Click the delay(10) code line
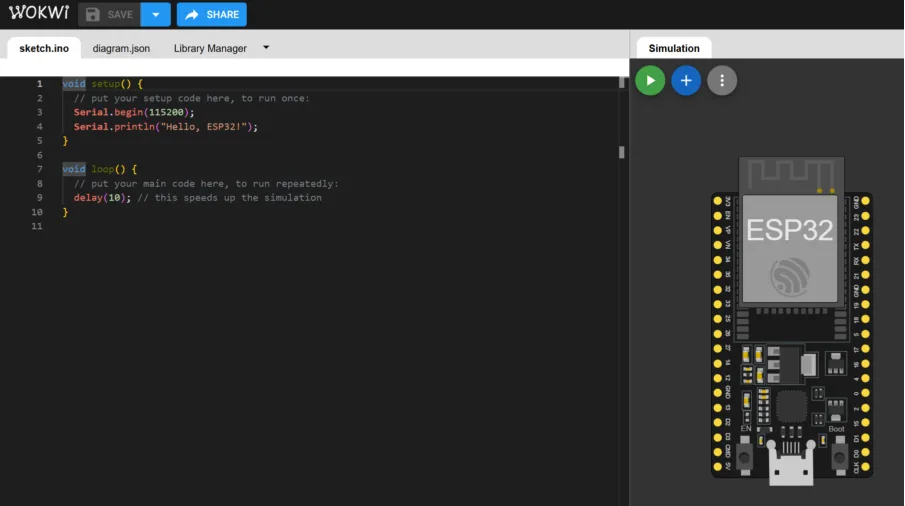This screenshot has width=905, height=506. [197, 197]
